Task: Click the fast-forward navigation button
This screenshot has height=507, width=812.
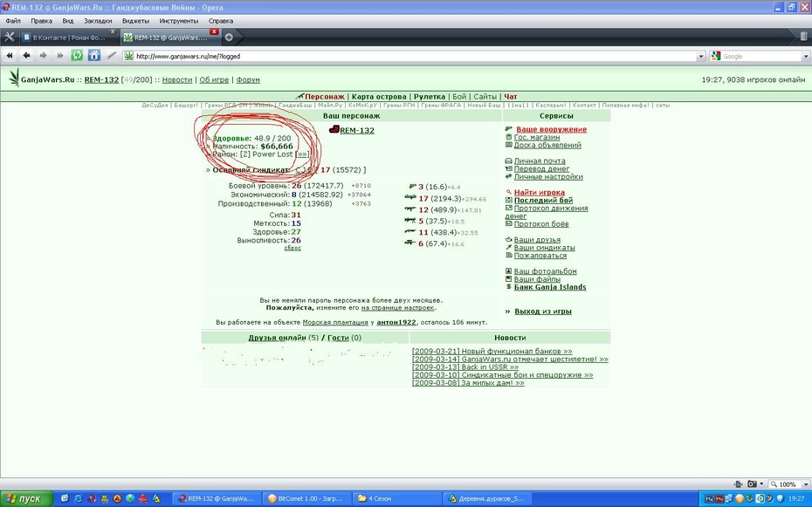Action: click(x=59, y=55)
